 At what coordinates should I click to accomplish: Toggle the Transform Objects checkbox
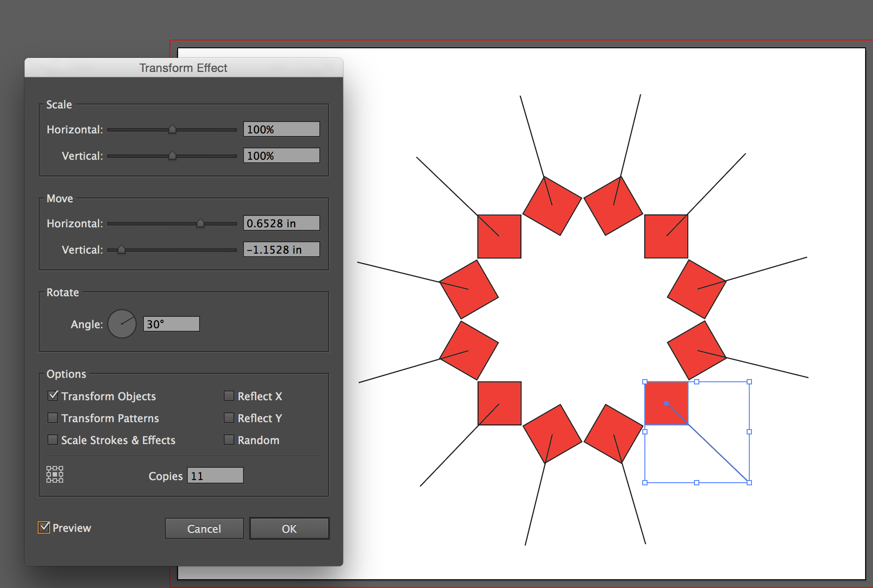[53, 396]
